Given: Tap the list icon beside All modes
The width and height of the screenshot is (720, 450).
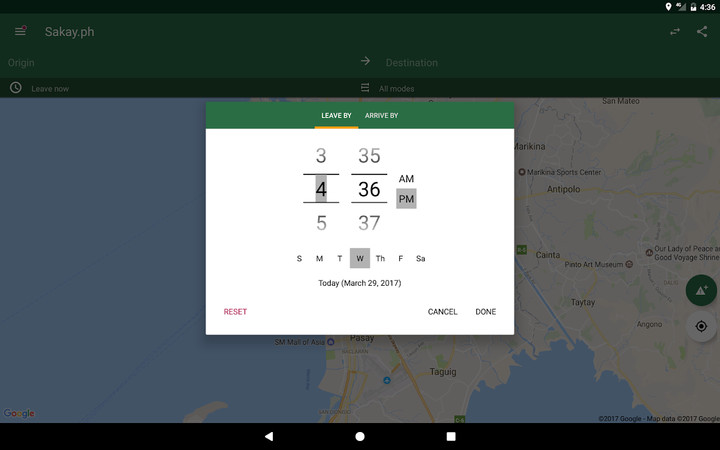Looking at the screenshot, I should click(365, 88).
